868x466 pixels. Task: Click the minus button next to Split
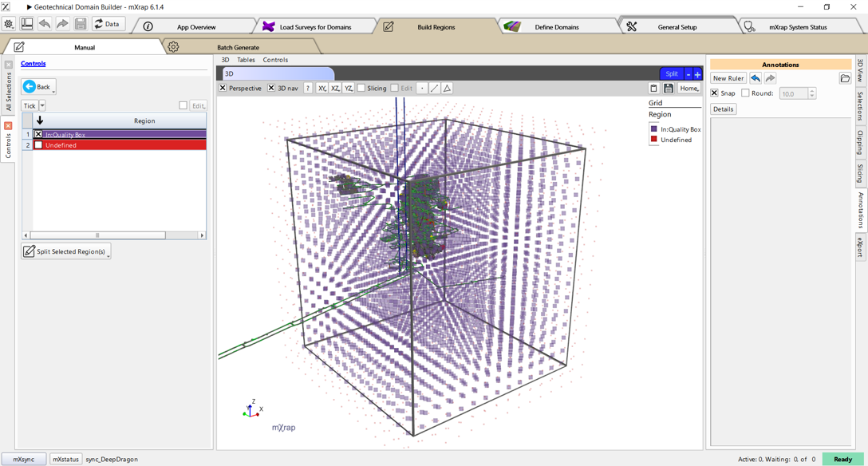pos(688,73)
